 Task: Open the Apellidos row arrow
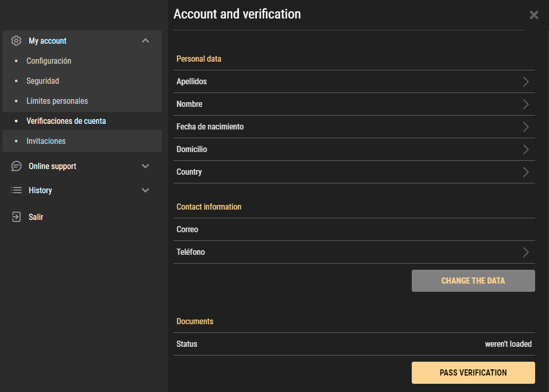tap(525, 82)
